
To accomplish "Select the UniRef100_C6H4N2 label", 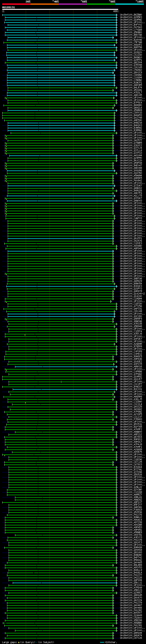I will pyautogui.click(x=131, y=75).
